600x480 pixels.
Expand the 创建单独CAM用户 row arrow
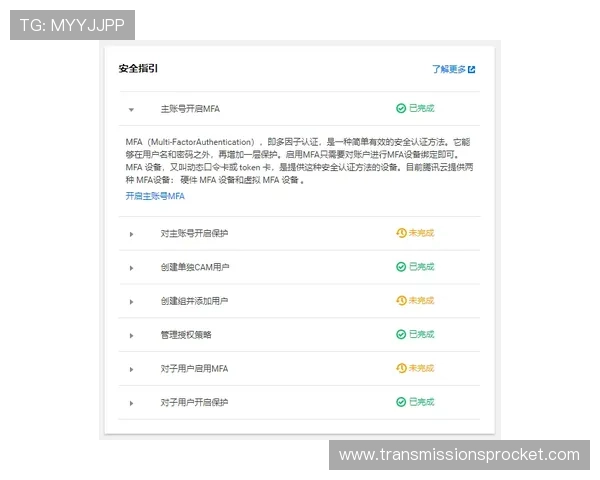click(131, 268)
